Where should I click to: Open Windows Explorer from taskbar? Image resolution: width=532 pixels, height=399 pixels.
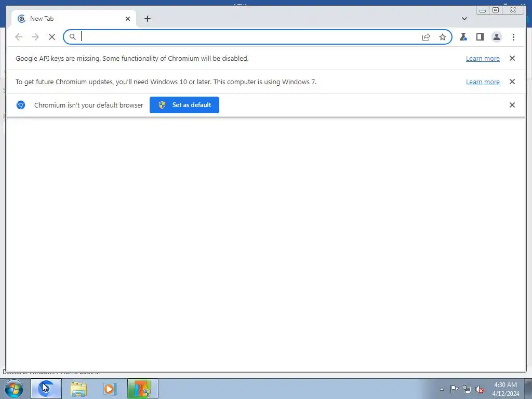(78, 389)
